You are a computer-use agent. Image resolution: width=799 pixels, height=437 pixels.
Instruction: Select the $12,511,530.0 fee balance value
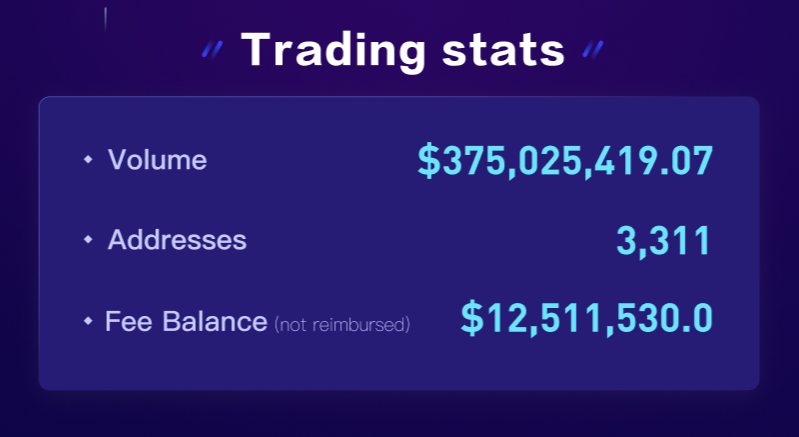(587, 319)
